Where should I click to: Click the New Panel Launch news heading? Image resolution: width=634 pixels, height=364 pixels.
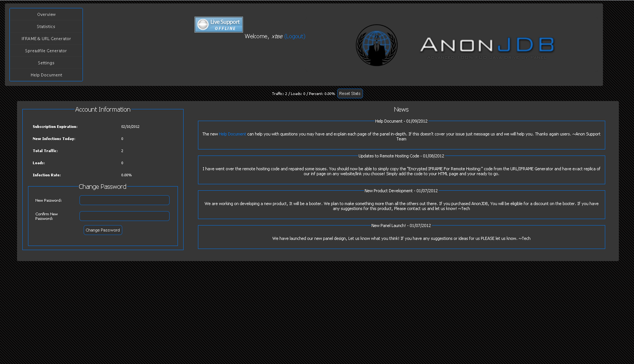[401, 226]
